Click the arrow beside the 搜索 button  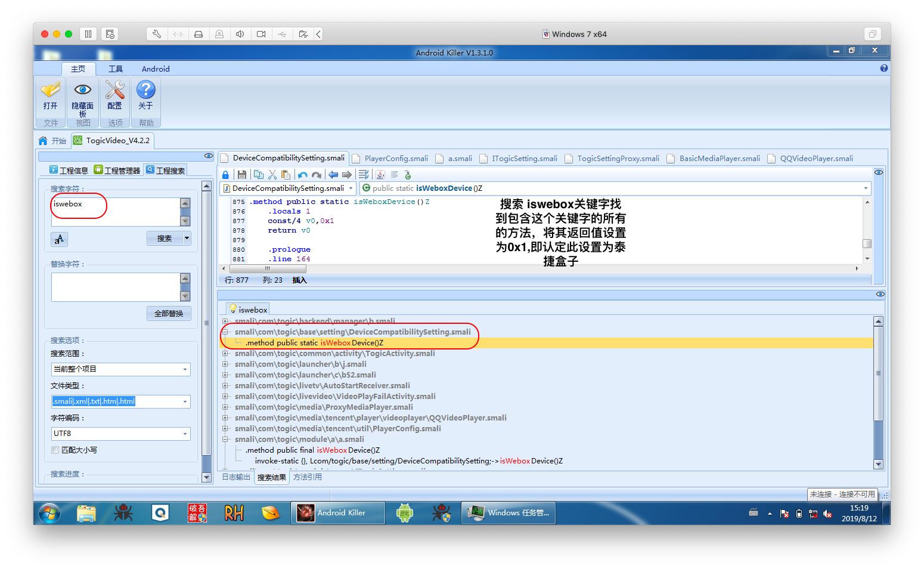coord(187,238)
